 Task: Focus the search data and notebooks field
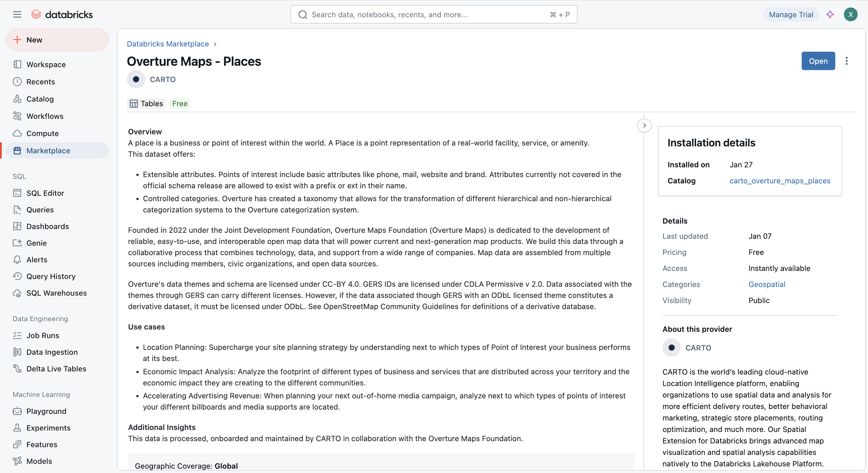(434, 14)
